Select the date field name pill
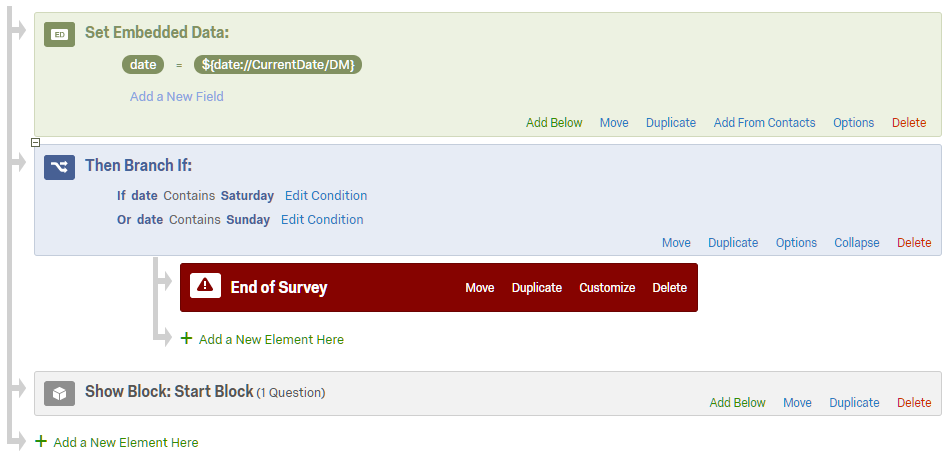 click(143, 64)
